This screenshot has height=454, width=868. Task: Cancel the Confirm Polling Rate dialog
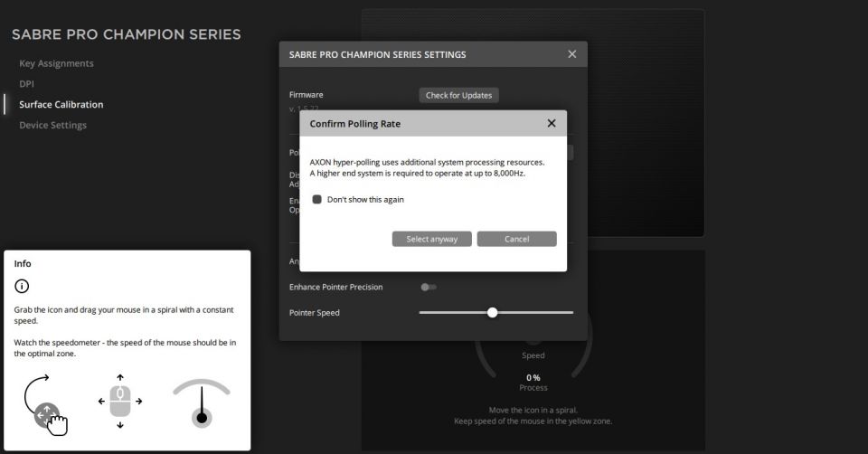[516, 239]
